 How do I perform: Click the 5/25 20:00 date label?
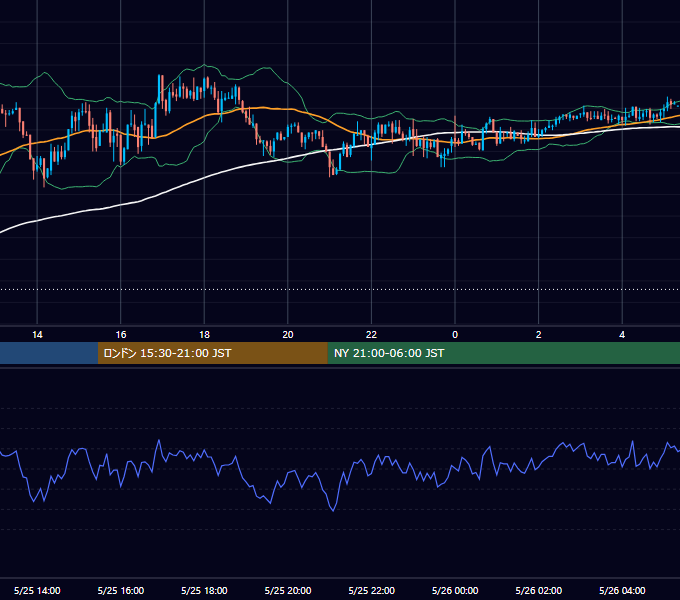tap(288, 590)
